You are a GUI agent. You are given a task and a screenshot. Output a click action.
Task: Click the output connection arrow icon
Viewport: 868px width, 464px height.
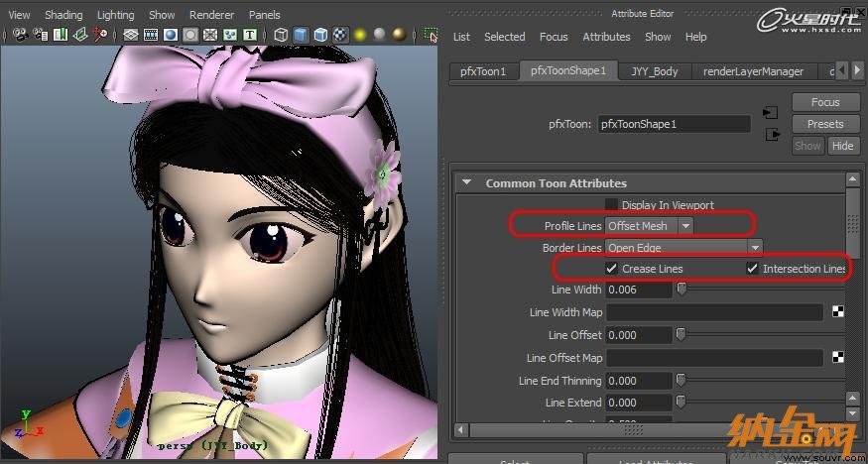coord(773,134)
